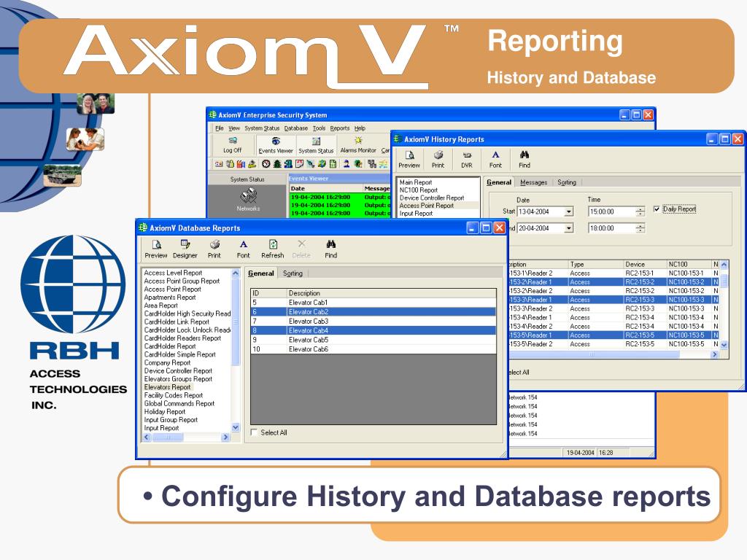This screenshot has height=560, width=747.
Task: Open Alarms Monitor toolbar button
Action: pyautogui.click(x=358, y=145)
